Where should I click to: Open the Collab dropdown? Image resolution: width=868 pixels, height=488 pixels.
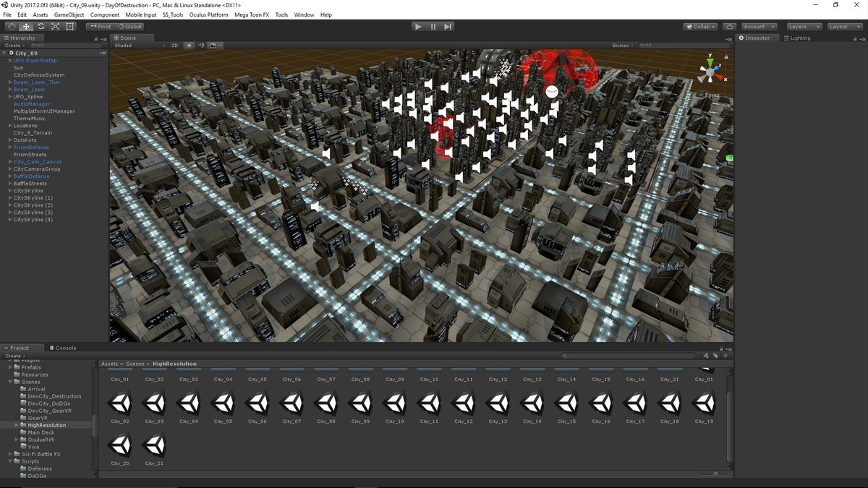click(700, 27)
